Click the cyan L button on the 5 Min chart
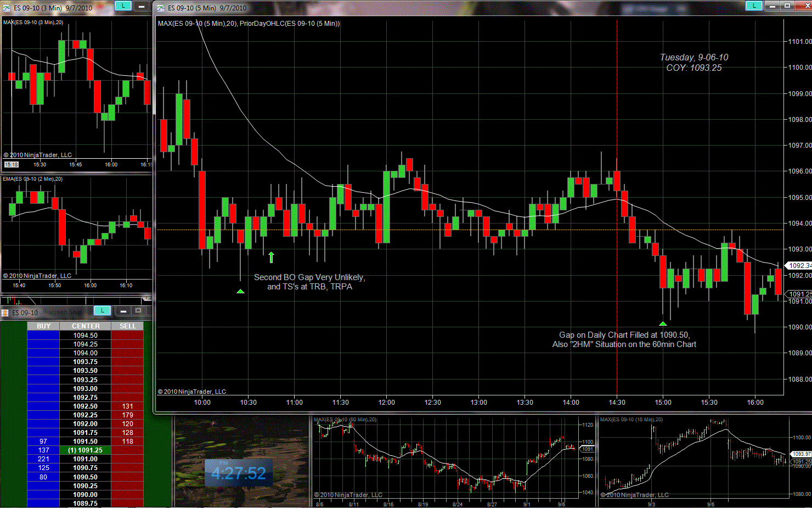This screenshot has height=508, width=812. (754, 6)
